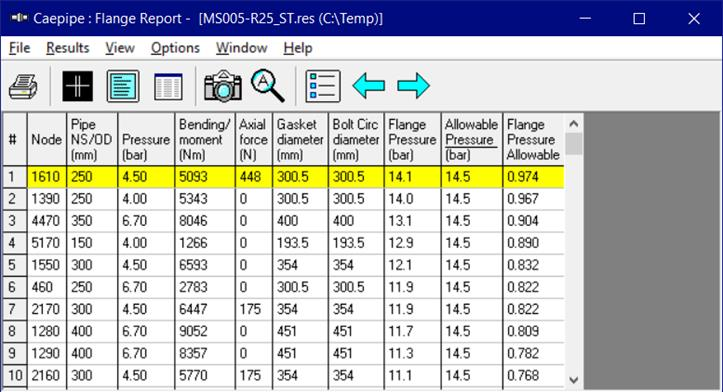Image resolution: width=723 pixels, height=392 pixels.
Task: Click the Flange Pressure Allowable ratio header
Action: pyautogui.click(x=533, y=139)
